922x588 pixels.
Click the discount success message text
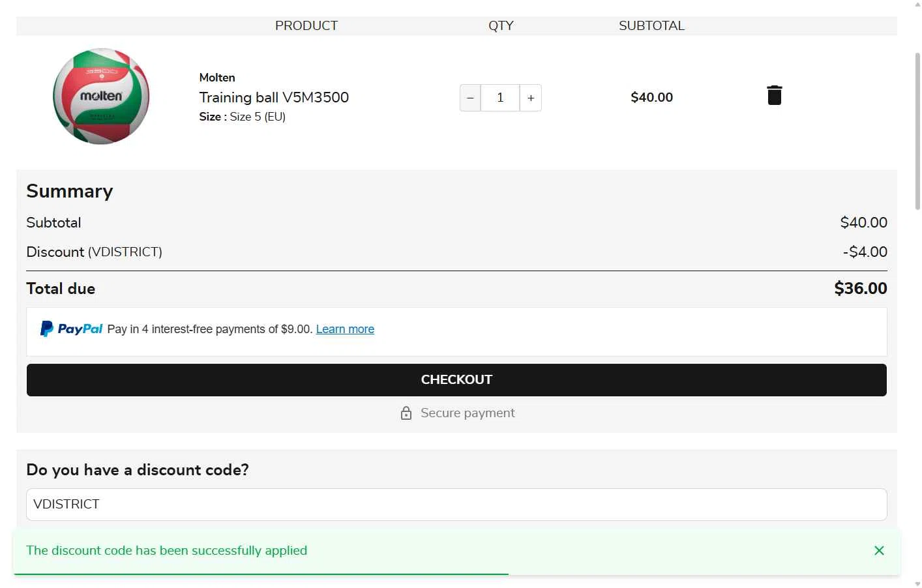(166, 550)
